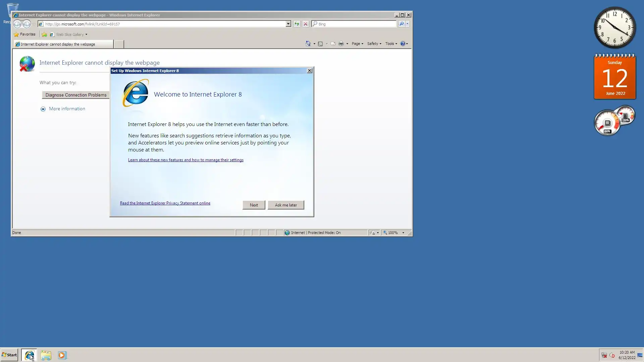Screen dimensions: 644x362
Task: Open the zoom level 100% dropdown
Action: click(403, 233)
